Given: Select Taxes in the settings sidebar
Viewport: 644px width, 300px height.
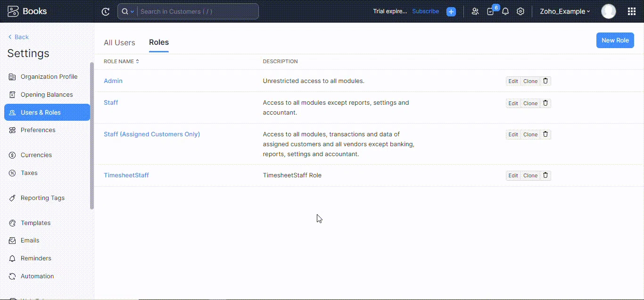Looking at the screenshot, I should 29,173.
